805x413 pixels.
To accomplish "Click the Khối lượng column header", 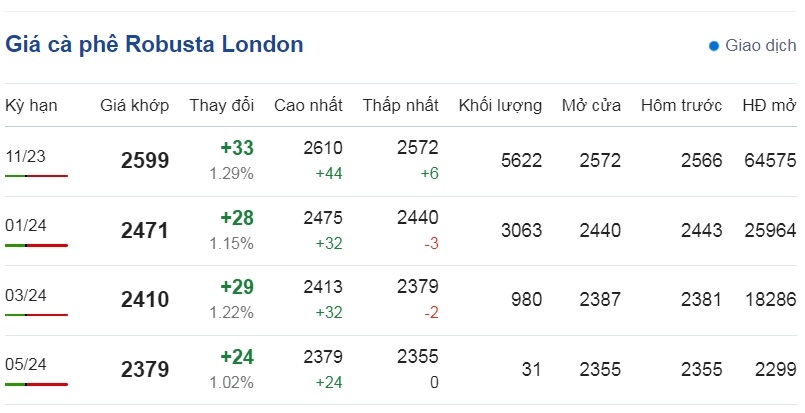I will [500, 105].
